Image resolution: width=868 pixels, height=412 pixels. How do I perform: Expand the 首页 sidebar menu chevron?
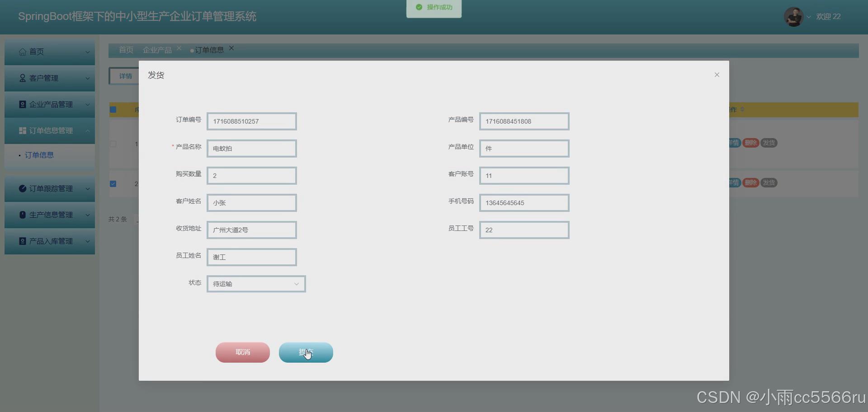88,52
